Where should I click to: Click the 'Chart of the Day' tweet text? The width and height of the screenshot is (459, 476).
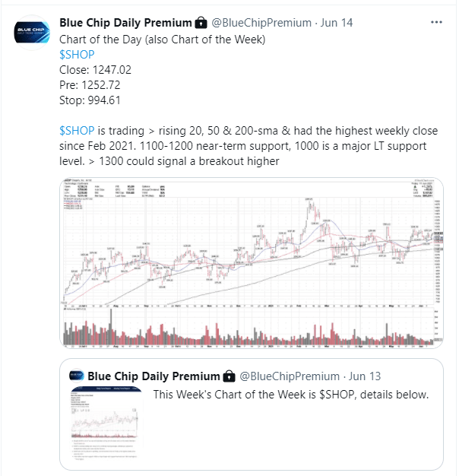pos(163,40)
